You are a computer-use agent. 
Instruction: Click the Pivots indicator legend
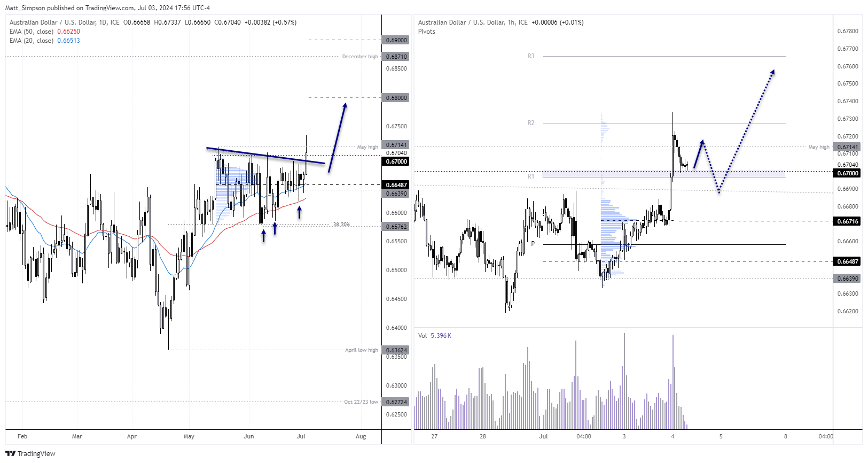click(426, 32)
